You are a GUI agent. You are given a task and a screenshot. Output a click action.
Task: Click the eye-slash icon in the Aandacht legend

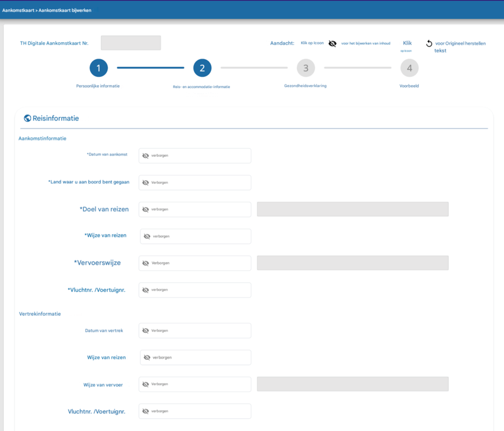(x=333, y=43)
